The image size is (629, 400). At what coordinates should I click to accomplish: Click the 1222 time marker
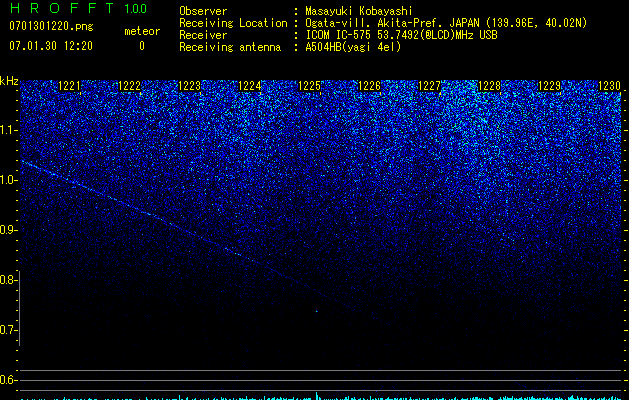tap(130, 86)
